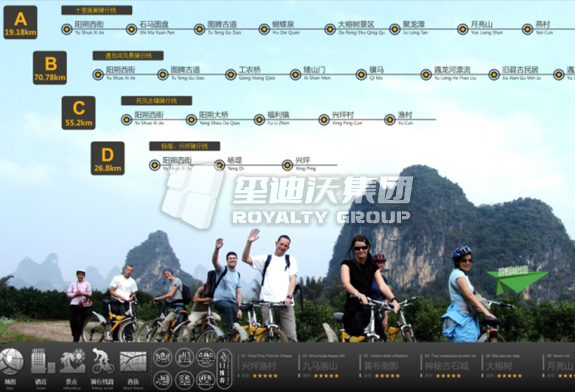Select route A 19.18km badge
This screenshot has height=392, width=575.
20,22
